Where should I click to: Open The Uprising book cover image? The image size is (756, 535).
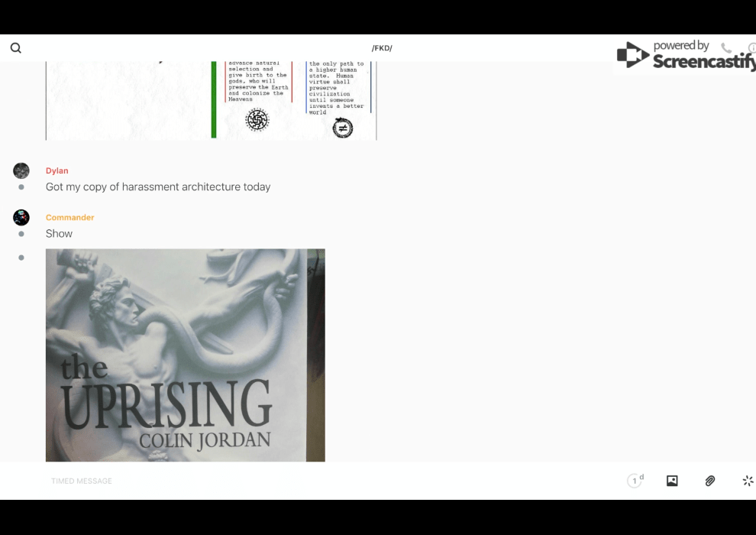coord(185,355)
